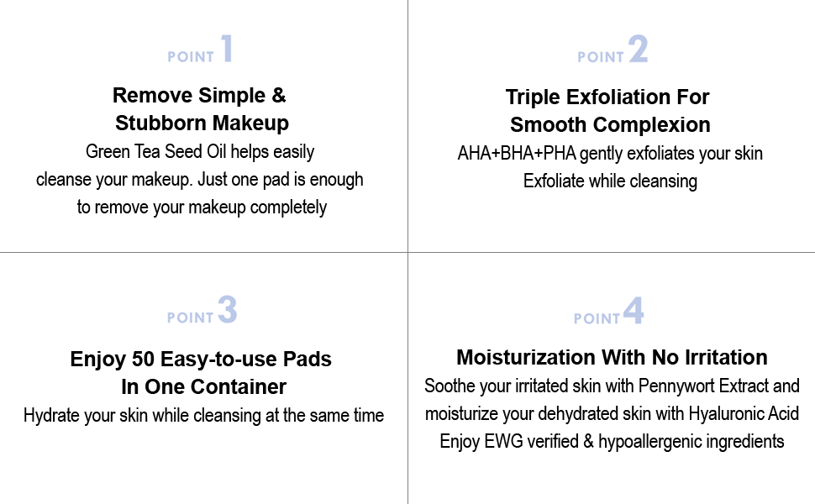
Task: Click the line mentioning Pennywort Extract
Action: coord(612,386)
